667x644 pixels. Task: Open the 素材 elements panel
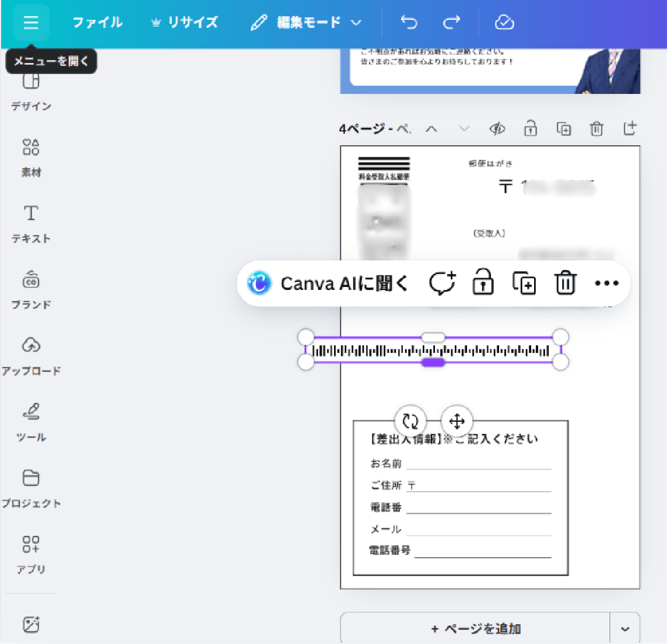31,156
